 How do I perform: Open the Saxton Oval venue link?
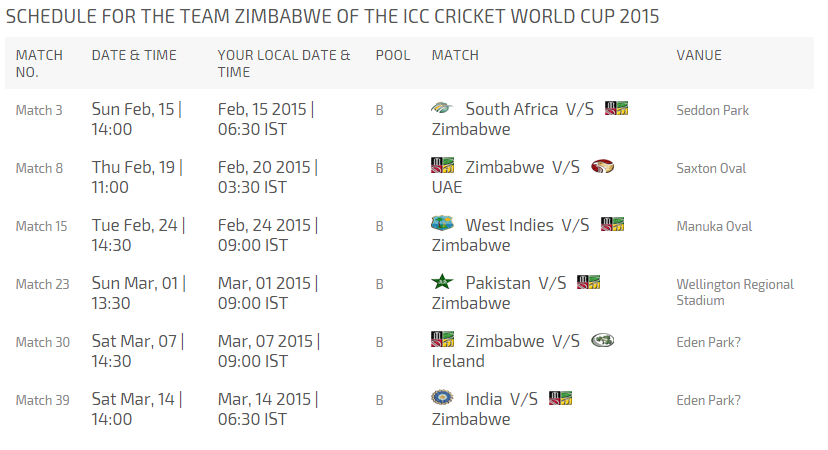[x=711, y=168]
